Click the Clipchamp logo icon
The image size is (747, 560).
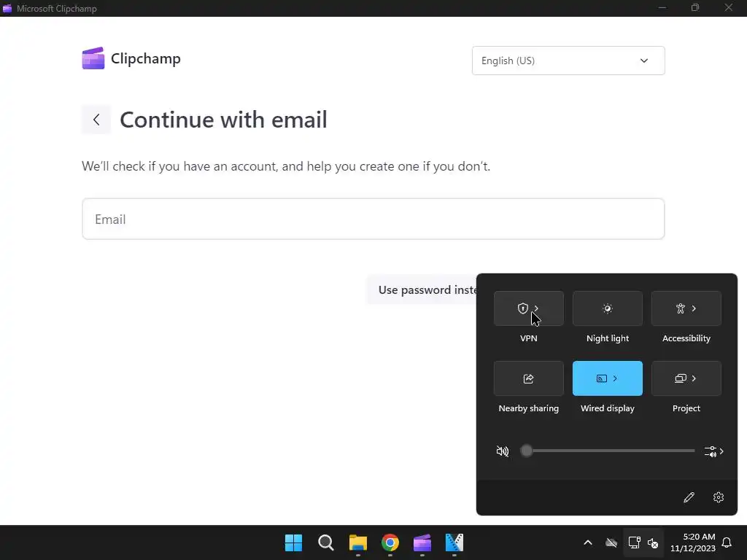coord(93,58)
